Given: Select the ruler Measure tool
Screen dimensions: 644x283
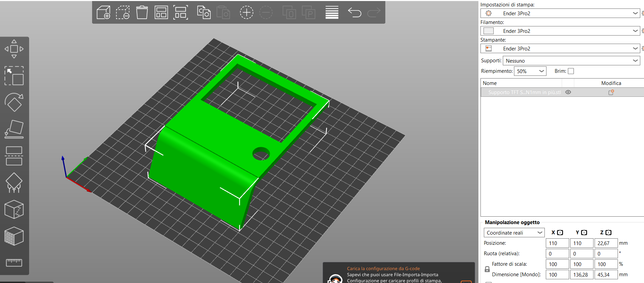Looking at the screenshot, I should click(14, 262).
